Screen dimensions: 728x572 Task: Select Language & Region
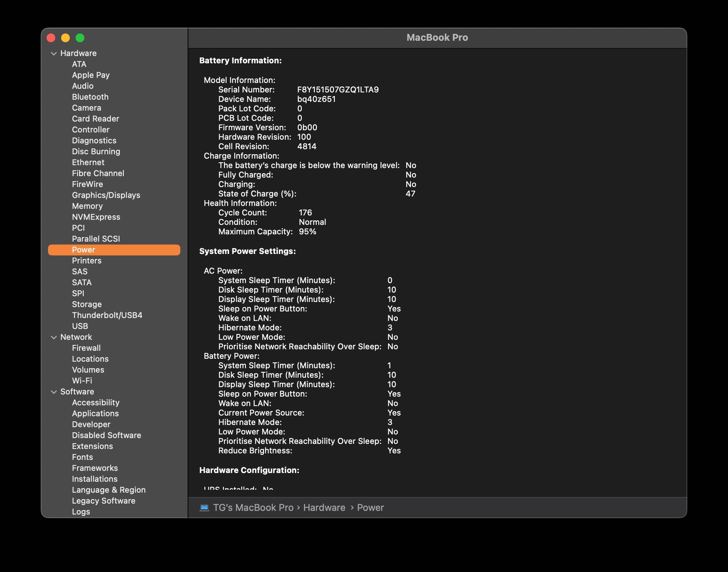tap(109, 490)
